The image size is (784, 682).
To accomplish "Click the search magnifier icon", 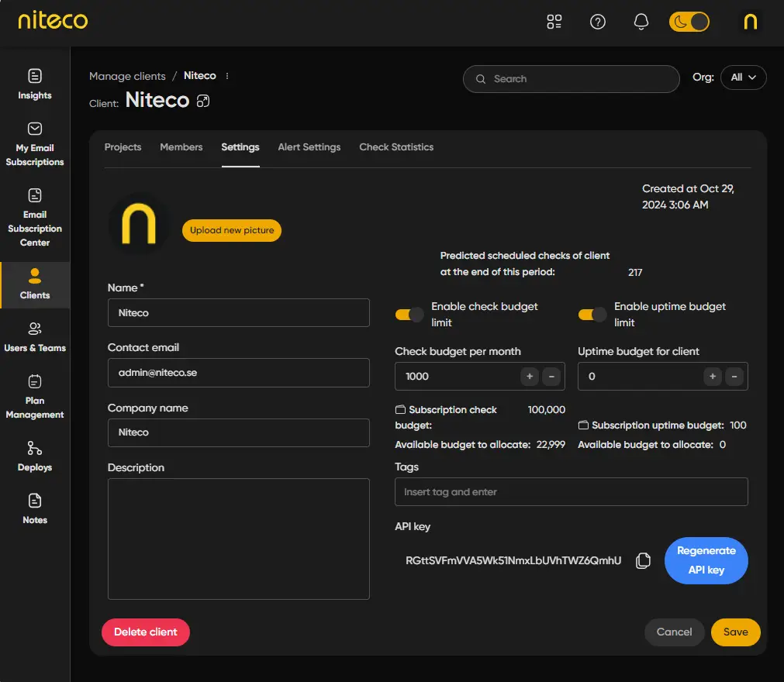I will pyautogui.click(x=481, y=79).
